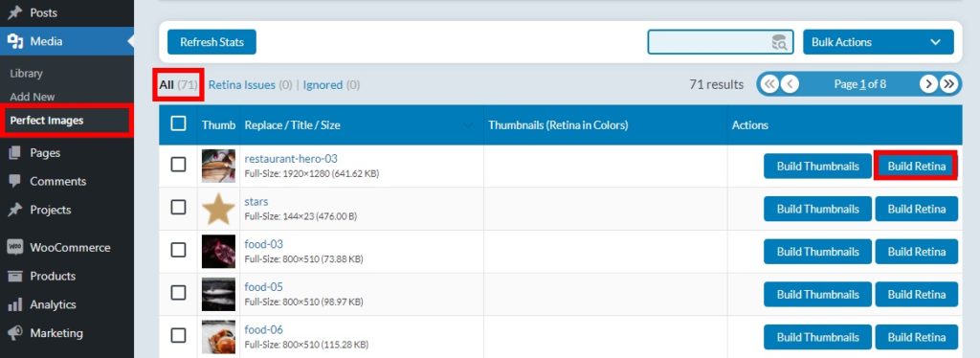Click the food-06 thumbnail image
The image size is (980, 358).
[219, 337]
